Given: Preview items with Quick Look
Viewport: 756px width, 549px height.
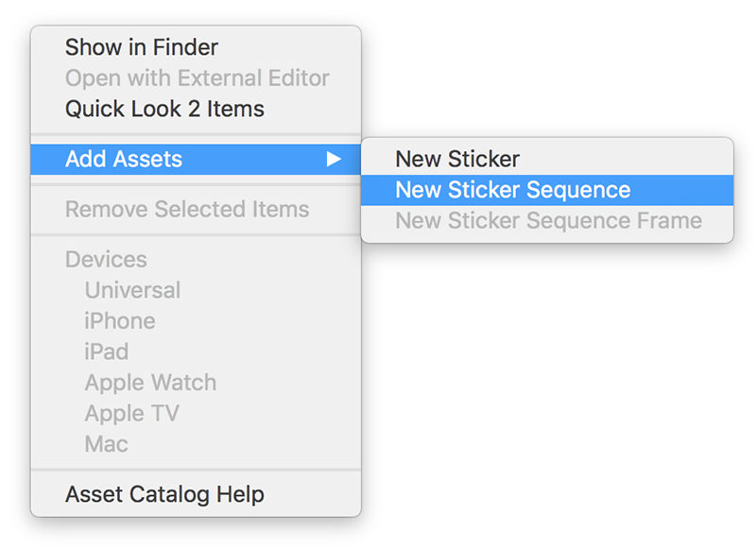Looking at the screenshot, I should pyautogui.click(x=164, y=109).
